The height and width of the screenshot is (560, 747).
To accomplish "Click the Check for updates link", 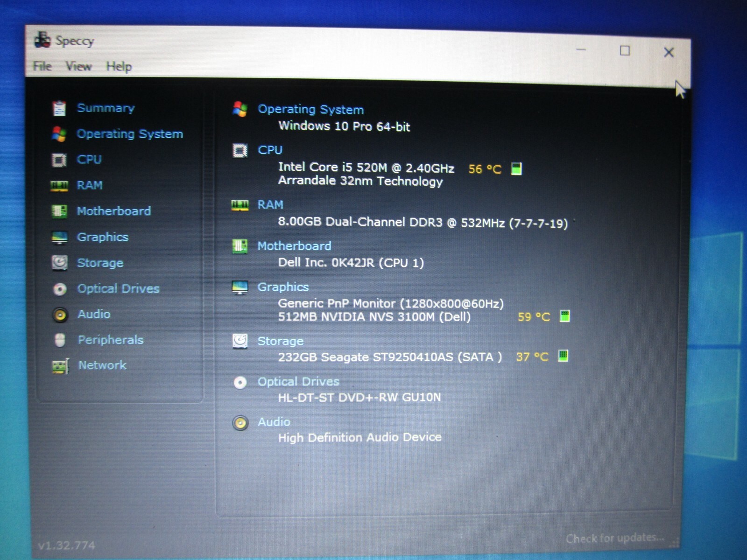I will click(615, 538).
